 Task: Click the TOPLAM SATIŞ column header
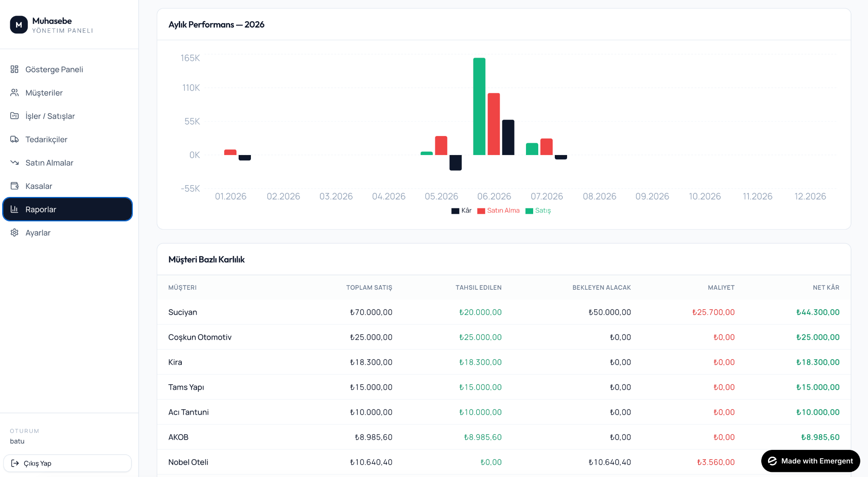[369, 287]
